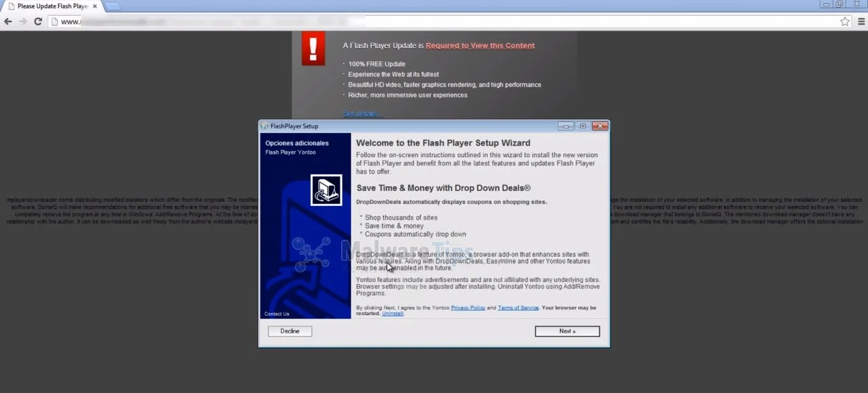Screen dimensions: 868x393
Task: Open the Chrome hamburger menu
Action: click(862, 22)
